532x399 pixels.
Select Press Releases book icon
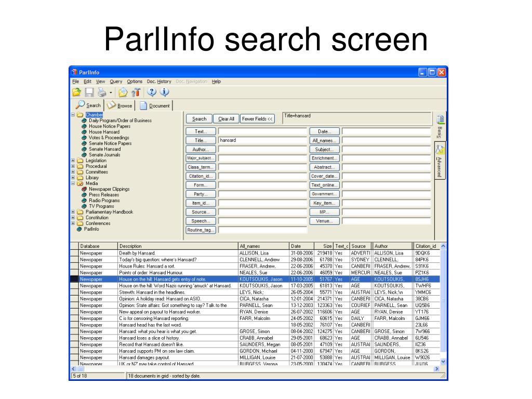point(84,195)
